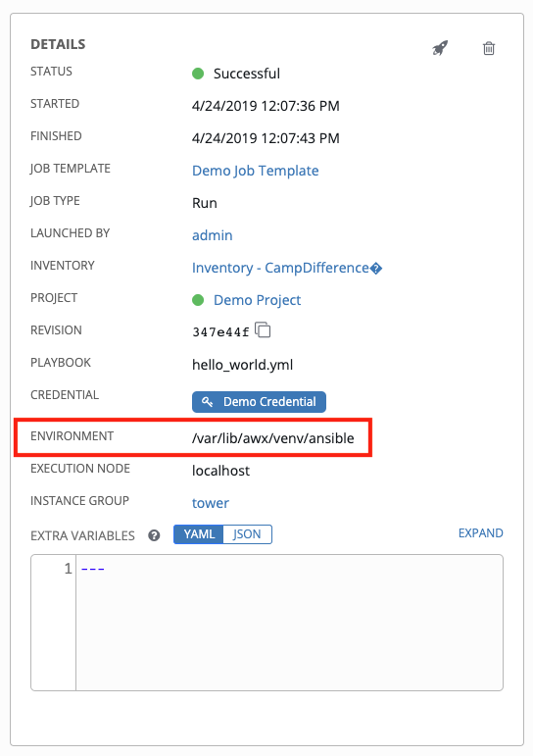The height and width of the screenshot is (756, 533).
Task: Open the tower instance group link
Action: coord(211,503)
